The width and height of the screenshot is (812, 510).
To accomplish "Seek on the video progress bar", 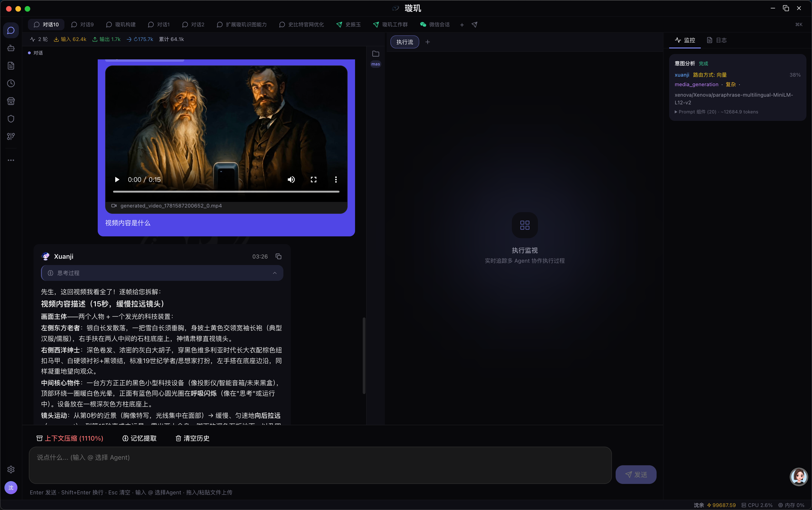I will tap(226, 191).
